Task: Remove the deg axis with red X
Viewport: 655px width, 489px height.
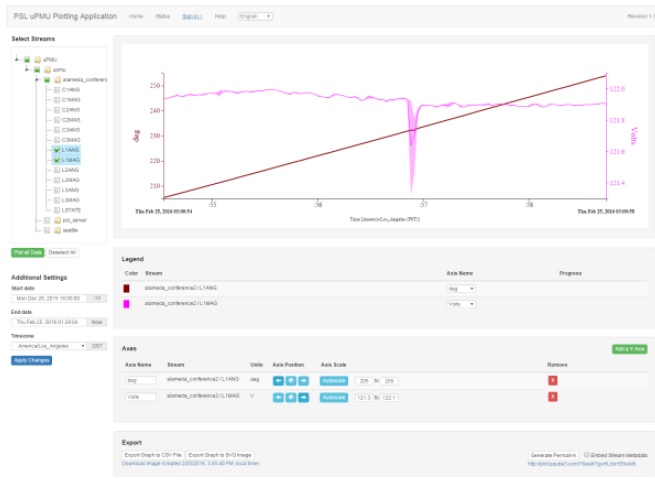Action: tap(553, 381)
